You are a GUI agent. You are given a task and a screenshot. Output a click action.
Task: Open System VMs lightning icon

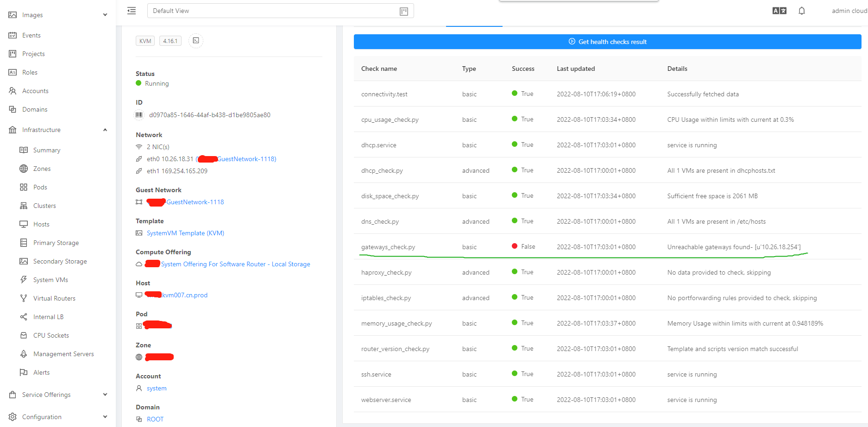pyautogui.click(x=24, y=280)
